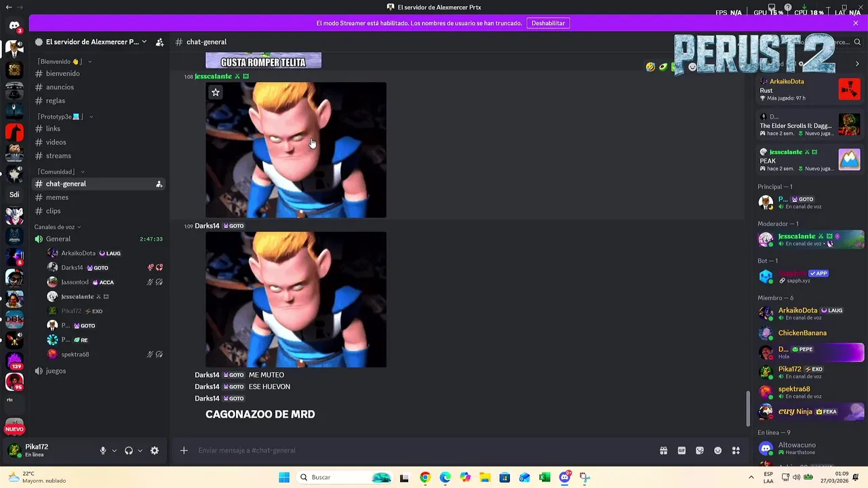Dismiss the streamer mode banner with X

pos(856,23)
